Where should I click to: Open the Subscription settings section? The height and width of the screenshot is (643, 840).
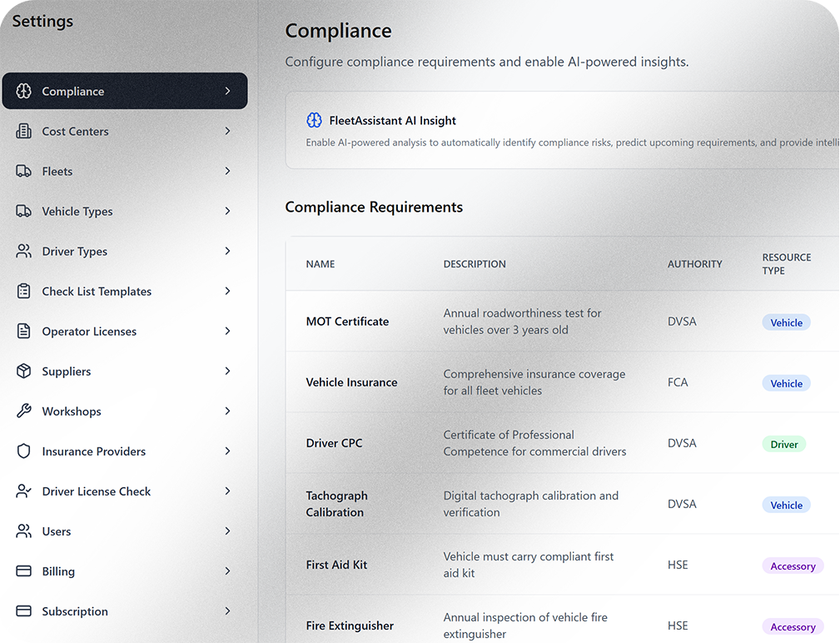[75, 611]
